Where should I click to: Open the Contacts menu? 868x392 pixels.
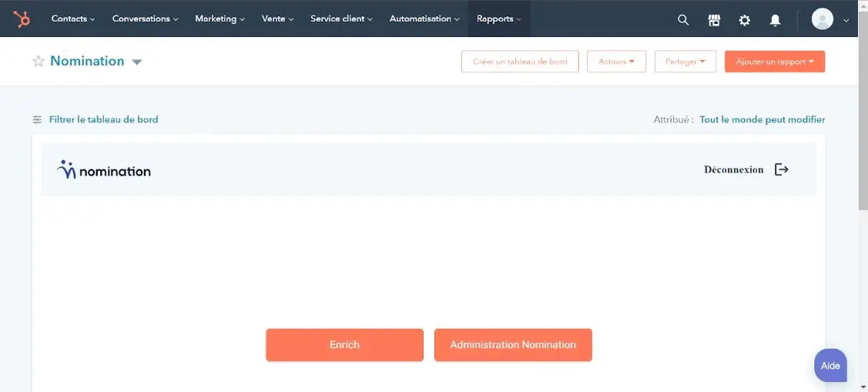pos(73,18)
